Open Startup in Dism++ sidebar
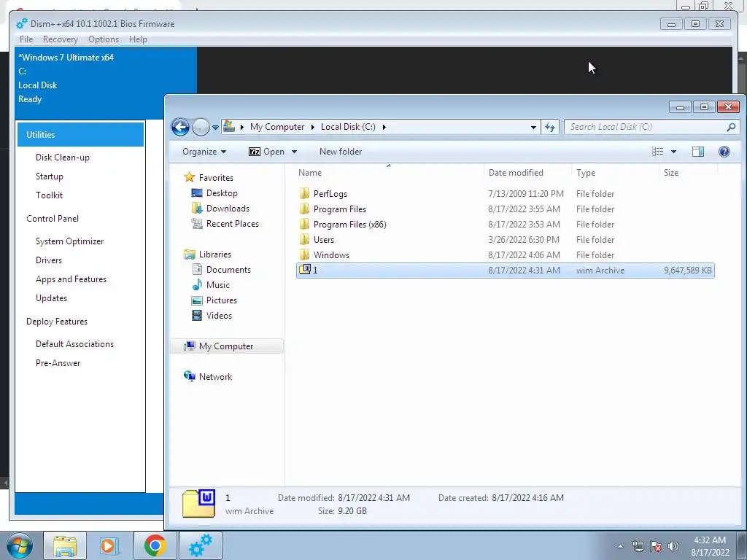 tap(49, 176)
